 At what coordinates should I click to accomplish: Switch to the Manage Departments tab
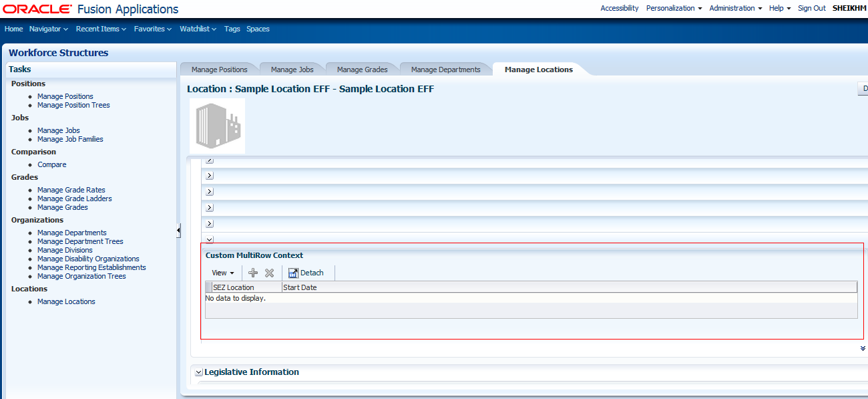445,69
